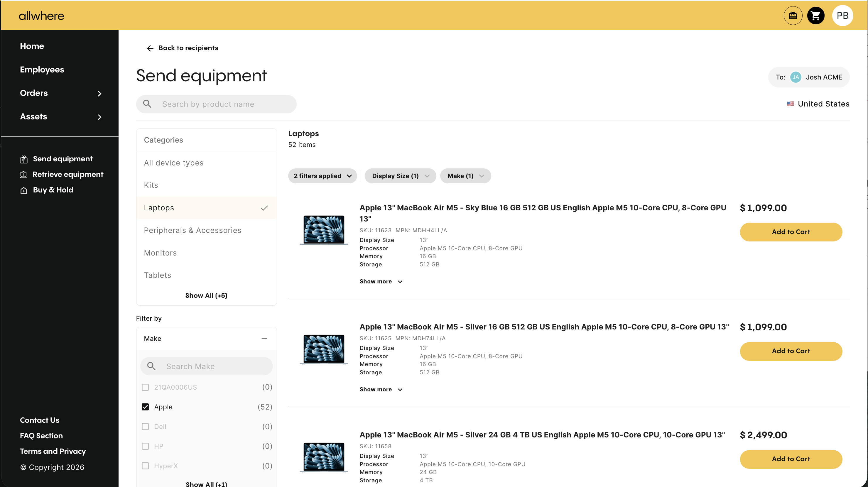Screen dimensions: 868x487
Task: Show all categories (+5)
Action: pos(206,295)
